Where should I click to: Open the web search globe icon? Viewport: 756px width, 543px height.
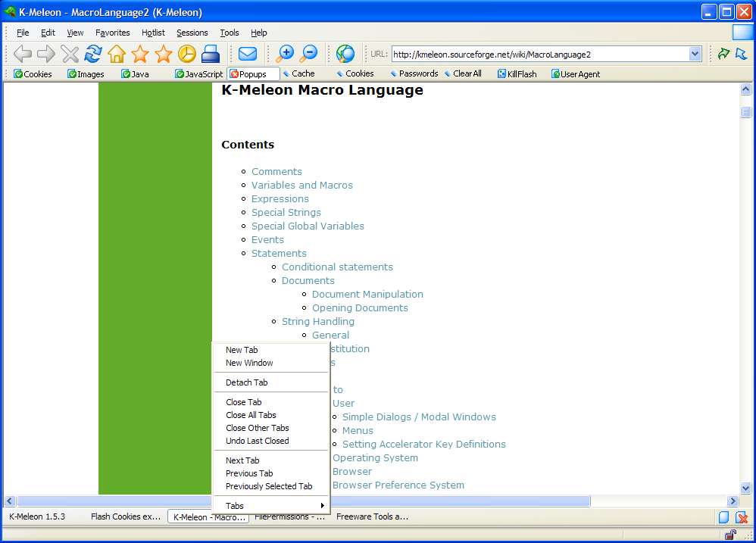click(x=345, y=54)
